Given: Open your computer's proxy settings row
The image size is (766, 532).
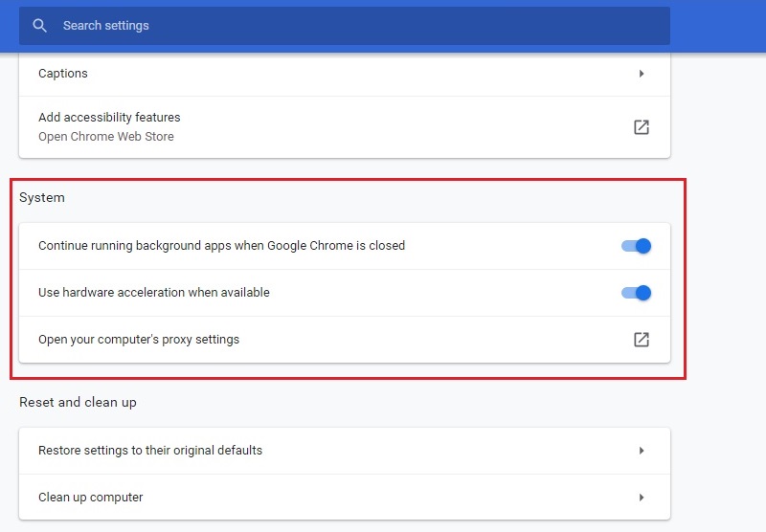Looking at the screenshot, I should (x=345, y=340).
